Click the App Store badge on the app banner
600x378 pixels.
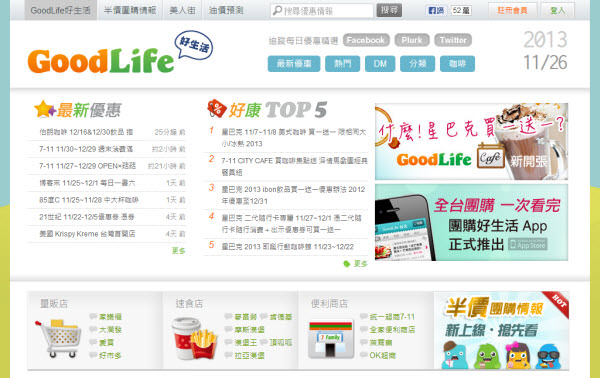click(x=528, y=244)
